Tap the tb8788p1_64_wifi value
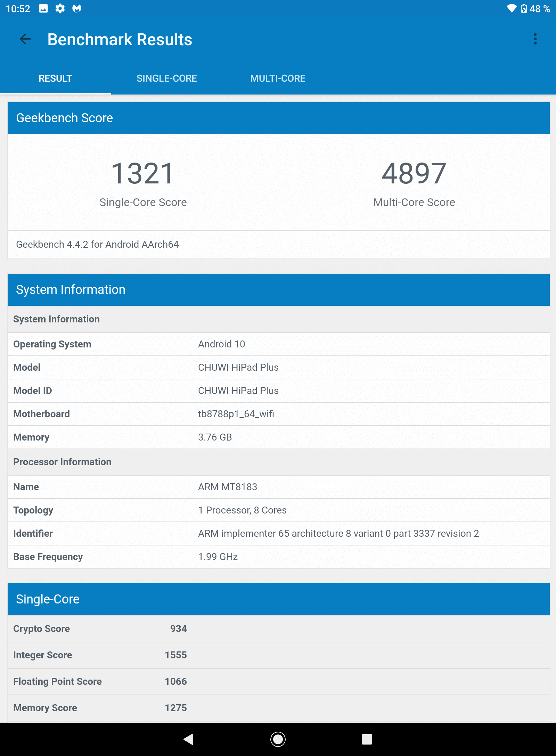The width and height of the screenshot is (556, 756). tap(236, 414)
